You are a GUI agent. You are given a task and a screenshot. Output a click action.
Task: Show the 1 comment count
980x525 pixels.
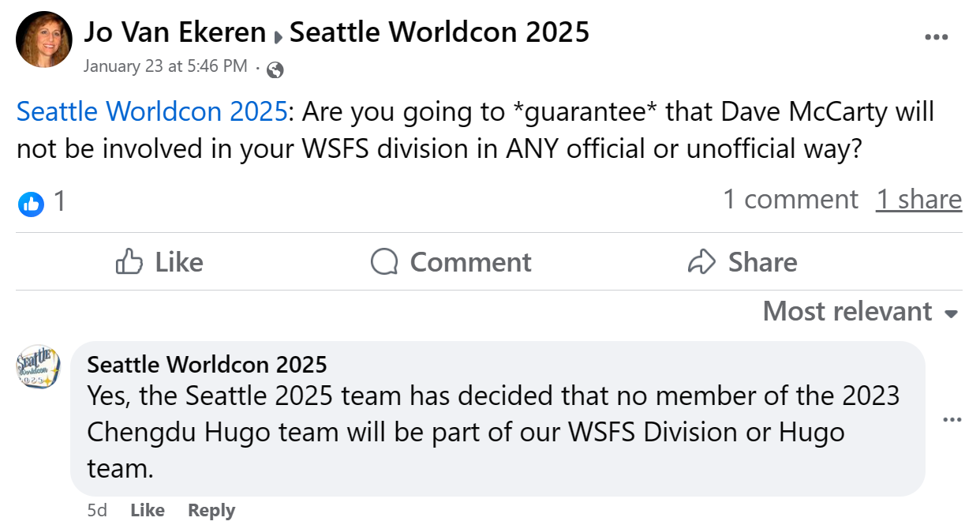tap(791, 200)
